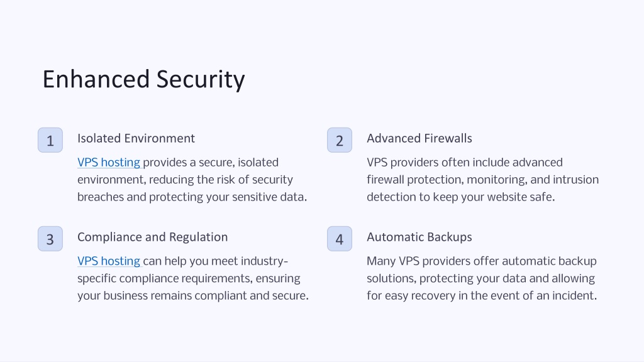The width and height of the screenshot is (644, 362).
Task: Click the number 4 badge
Action: tap(339, 238)
